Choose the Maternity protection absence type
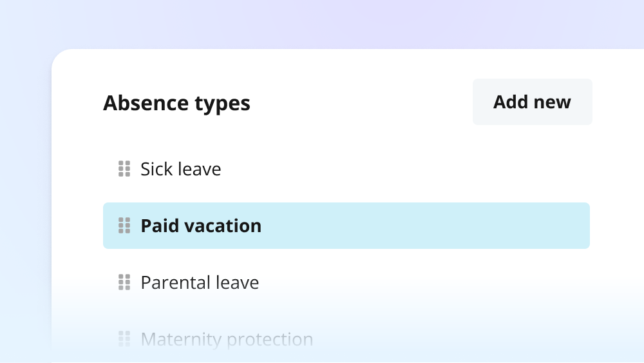 [346, 339]
